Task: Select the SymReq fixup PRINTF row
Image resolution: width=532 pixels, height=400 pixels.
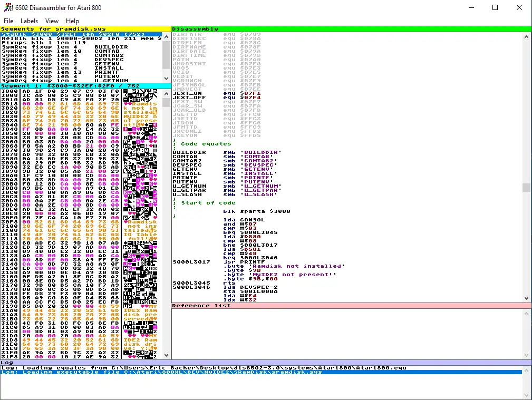Action: (81, 72)
